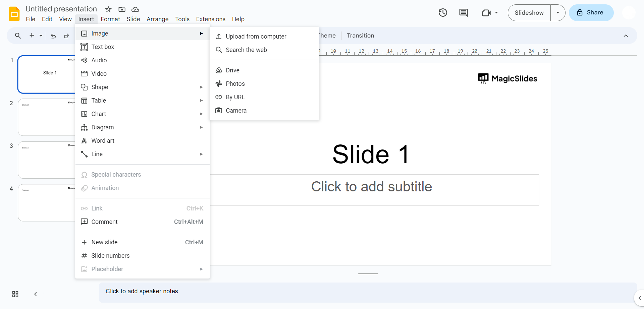
Task: Collapse the filmstrip panel arrow
Action: point(36,294)
